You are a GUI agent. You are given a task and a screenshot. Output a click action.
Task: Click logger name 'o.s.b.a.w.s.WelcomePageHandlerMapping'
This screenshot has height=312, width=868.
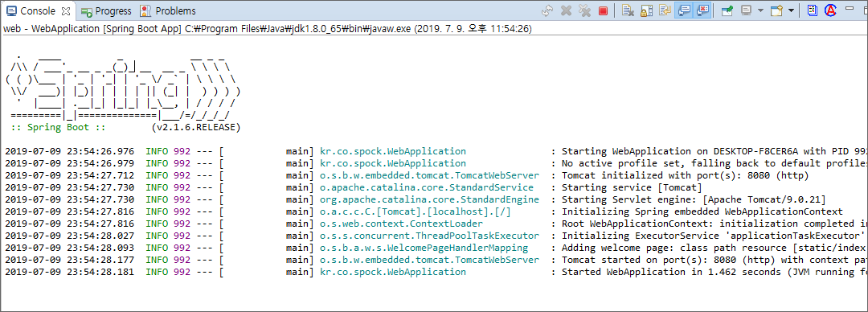[x=424, y=248]
